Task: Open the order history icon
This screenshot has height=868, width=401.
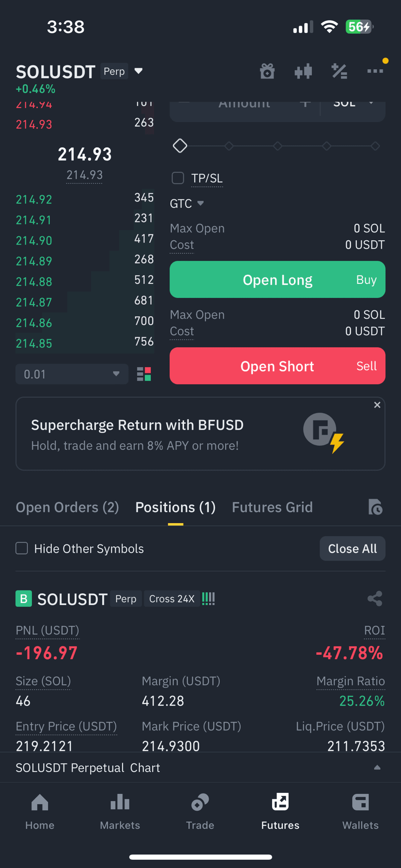Action: [375, 507]
